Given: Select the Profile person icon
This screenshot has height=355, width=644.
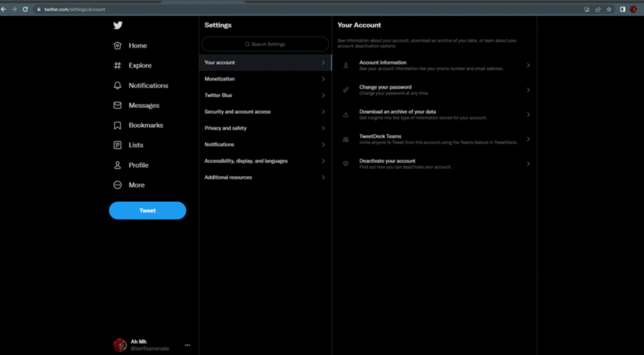Looking at the screenshot, I should click(118, 165).
